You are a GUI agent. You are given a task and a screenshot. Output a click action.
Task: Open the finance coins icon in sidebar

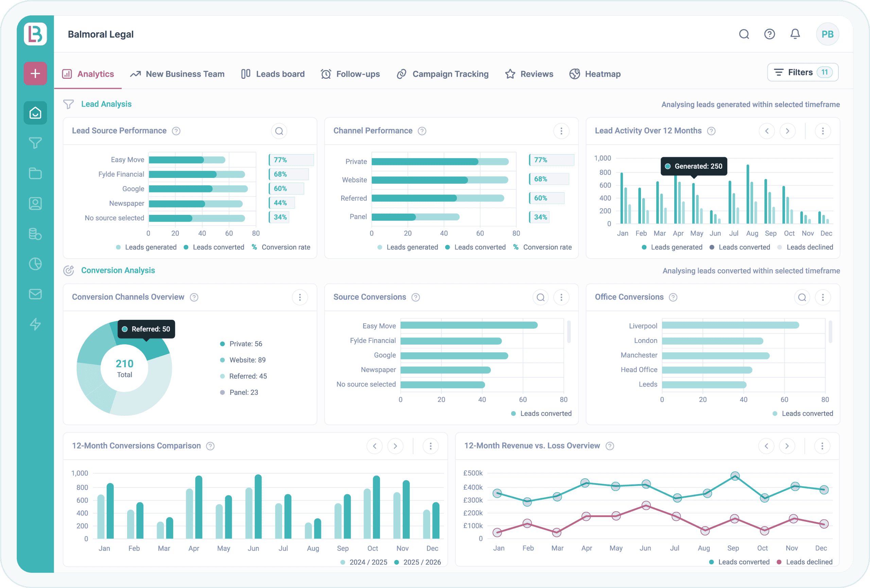click(x=35, y=234)
